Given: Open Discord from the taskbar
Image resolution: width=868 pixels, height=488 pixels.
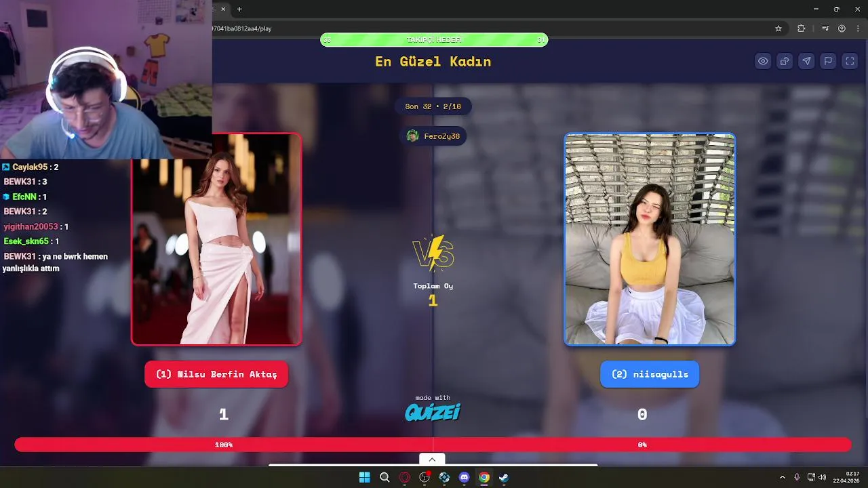Looking at the screenshot, I should (464, 477).
